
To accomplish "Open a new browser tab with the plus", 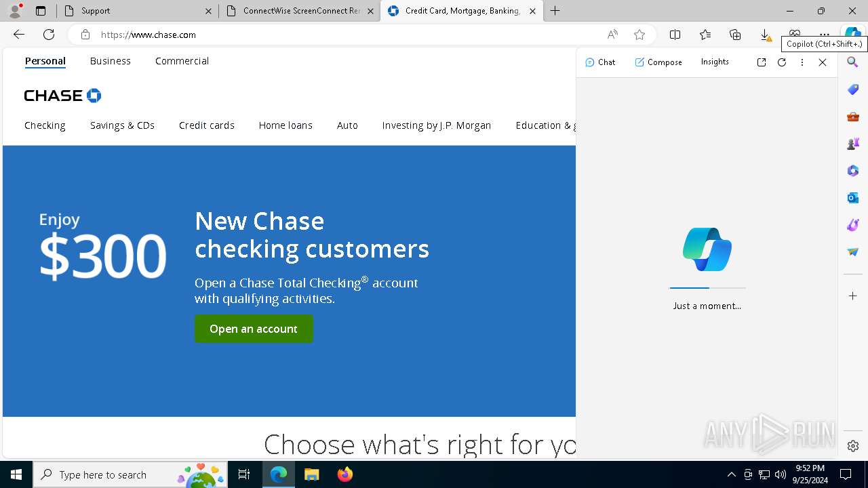I will (555, 11).
